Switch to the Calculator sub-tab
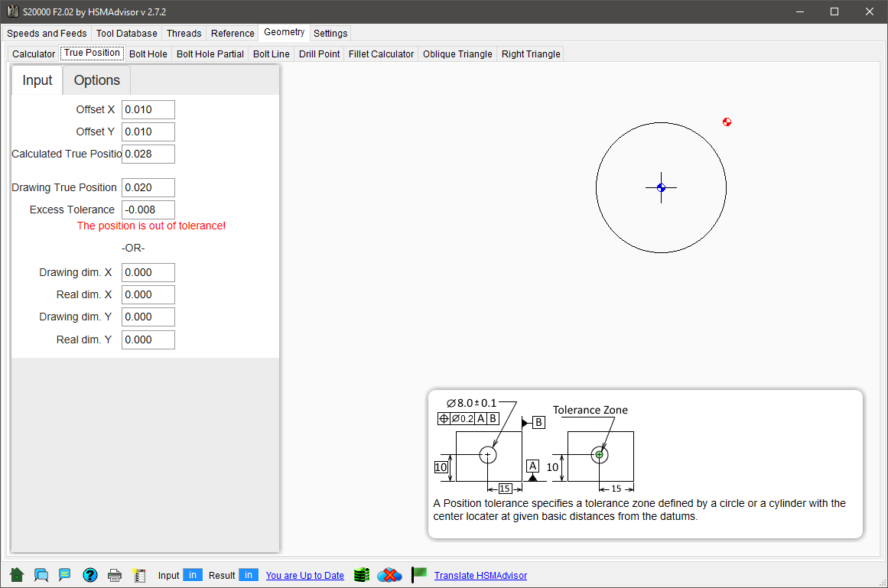This screenshot has width=888, height=588. (34, 54)
